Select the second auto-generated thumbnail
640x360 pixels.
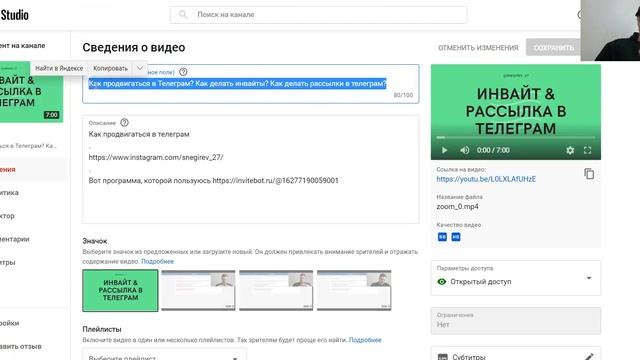coord(198,290)
